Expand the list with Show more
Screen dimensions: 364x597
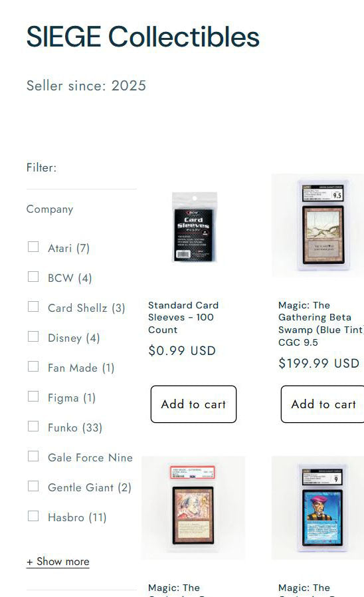(58, 562)
